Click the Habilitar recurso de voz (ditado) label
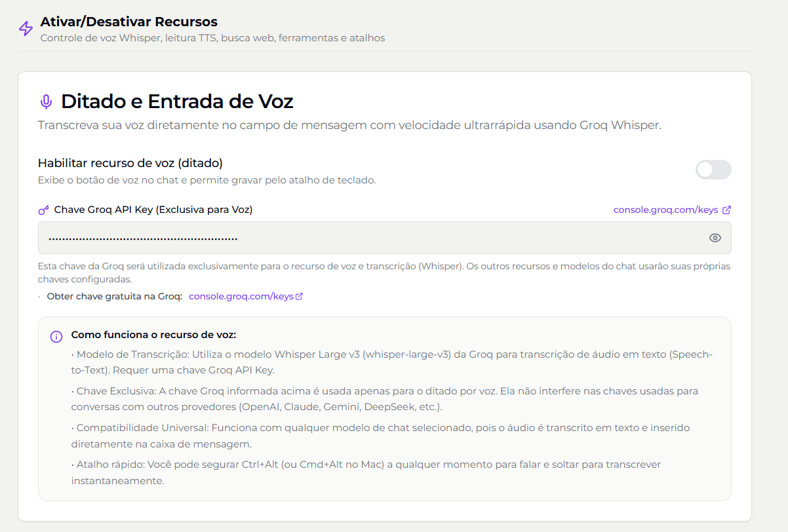This screenshot has height=532, width=788. pyautogui.click(x=130, y=163)
